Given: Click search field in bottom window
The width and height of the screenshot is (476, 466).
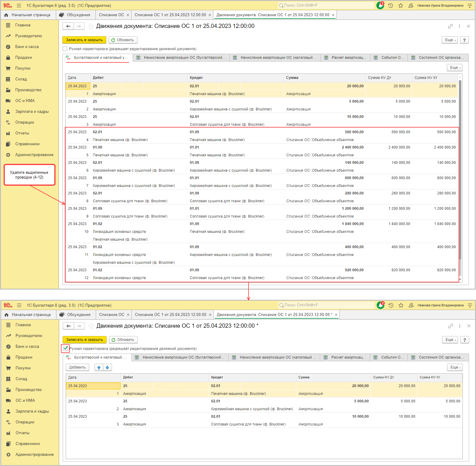Looking at the screenshot, I should 326,305.
